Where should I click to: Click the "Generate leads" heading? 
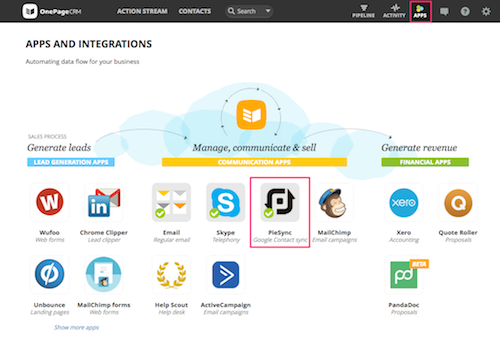click(x=59, y=147)
